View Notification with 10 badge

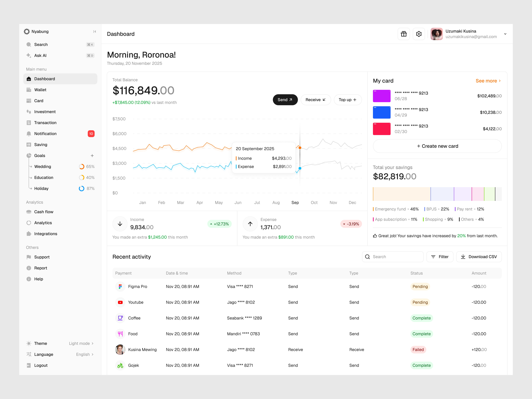click(45, 134)
